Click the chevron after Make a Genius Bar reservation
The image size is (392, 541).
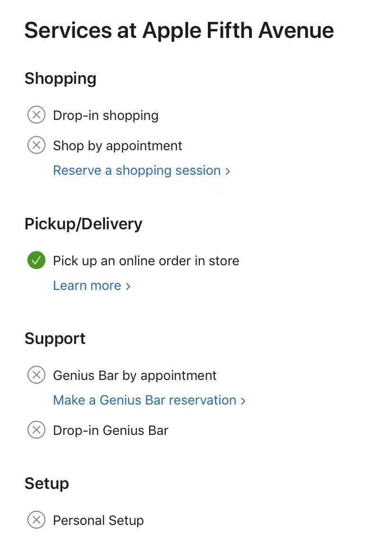[243, 401]
